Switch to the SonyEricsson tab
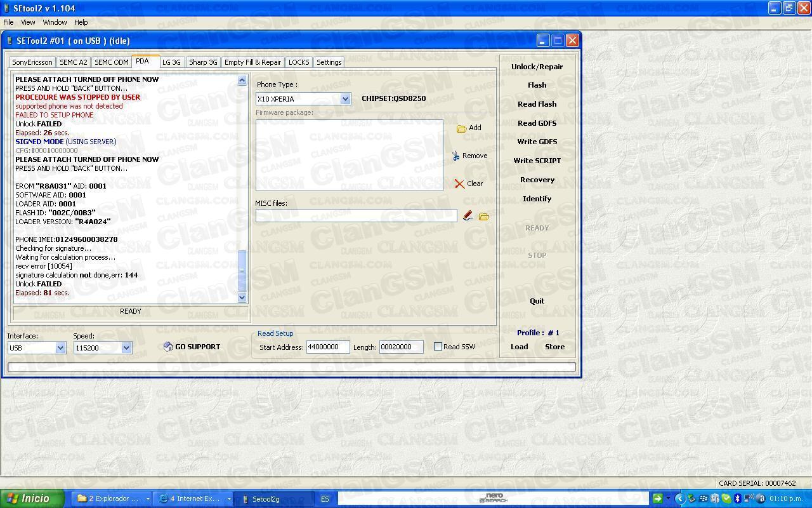Image resolution: width=812 pixels, height=508 pixels. tap(32, 62)
